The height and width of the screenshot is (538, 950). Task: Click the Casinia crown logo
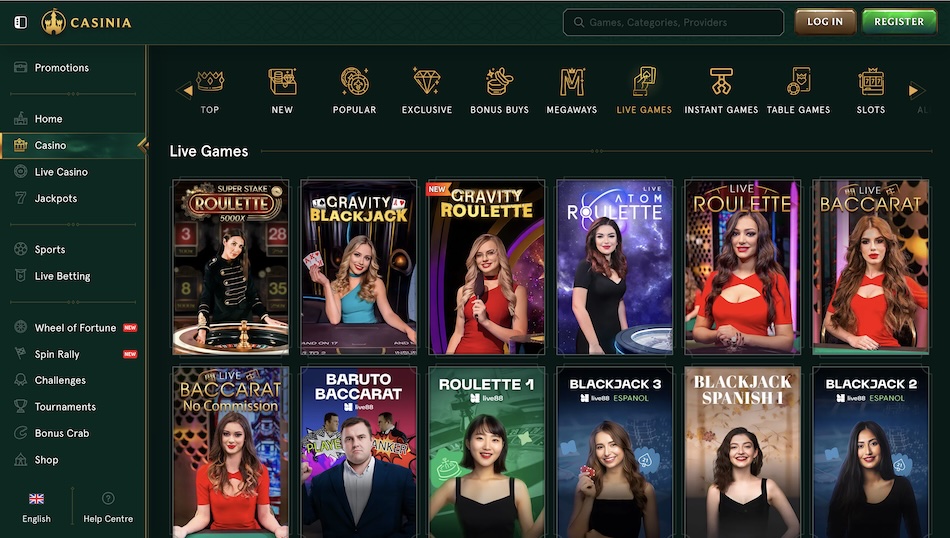[54, 22]
